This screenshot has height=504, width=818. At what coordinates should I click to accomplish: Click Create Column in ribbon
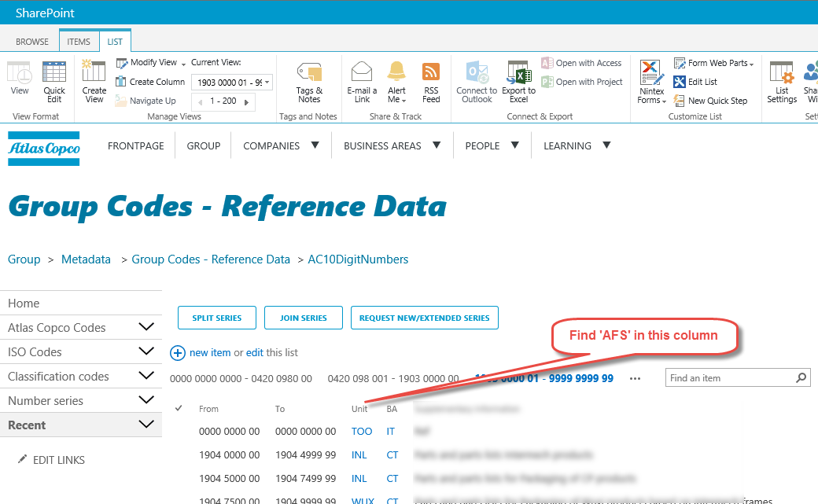(150, 82)
